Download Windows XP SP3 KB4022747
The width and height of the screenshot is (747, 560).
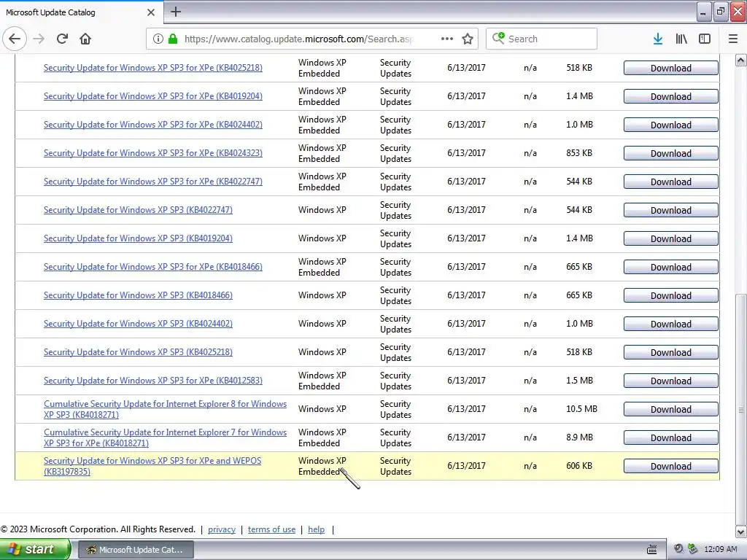tap(671, 211)
